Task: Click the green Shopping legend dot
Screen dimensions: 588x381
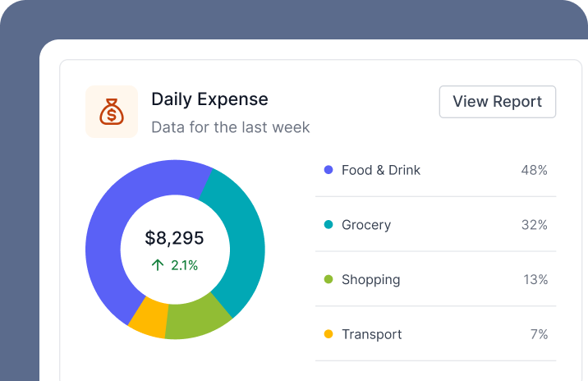Action: pyautogui.click(x=328, y=280)
